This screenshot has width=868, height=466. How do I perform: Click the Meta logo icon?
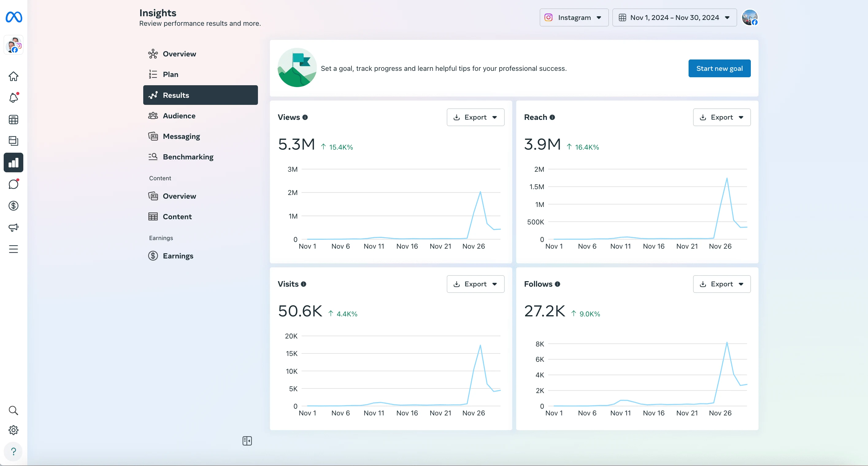pos(14,17)
